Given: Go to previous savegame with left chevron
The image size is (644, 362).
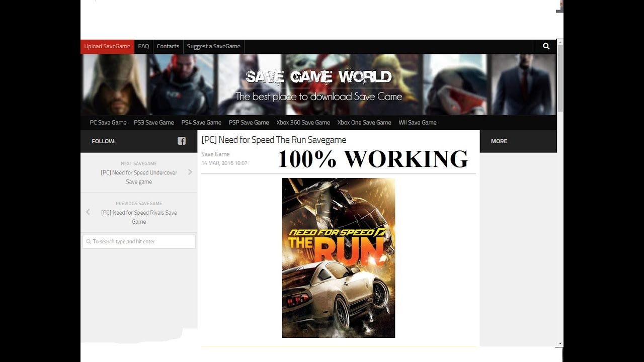Looking at the screenshot, I should 88,212.
